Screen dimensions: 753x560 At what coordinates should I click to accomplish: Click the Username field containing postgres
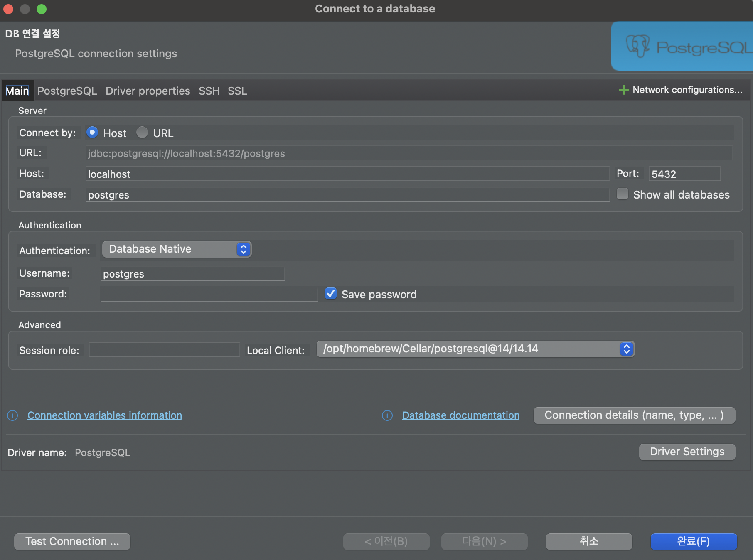click(192, 273)
